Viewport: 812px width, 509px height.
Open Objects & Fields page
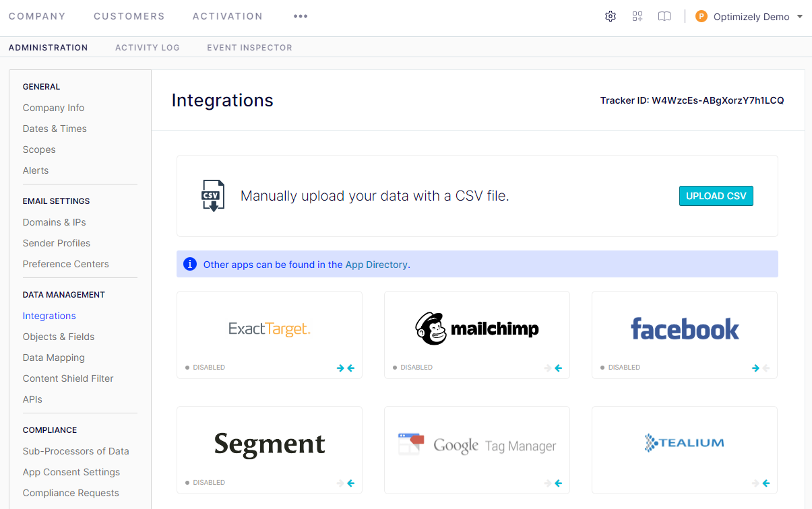tap(59, 337)
